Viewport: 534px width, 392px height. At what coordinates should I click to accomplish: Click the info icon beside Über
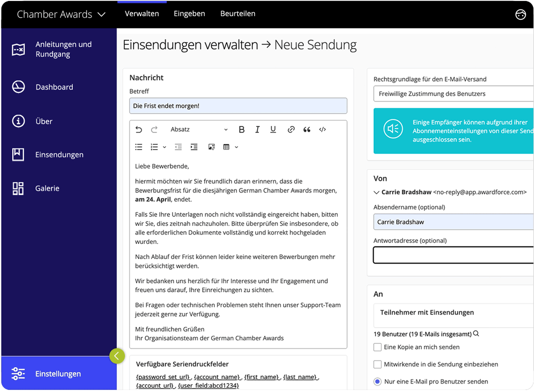(x=18, y=121)
